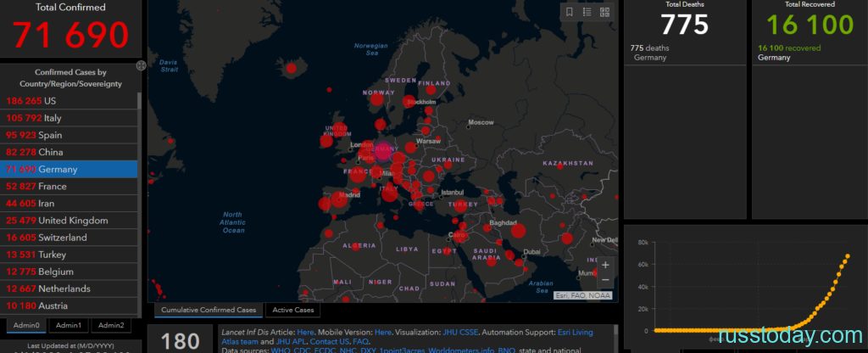
Task: Click the Moscow city label on map
Action: click(x=481, y=122)
